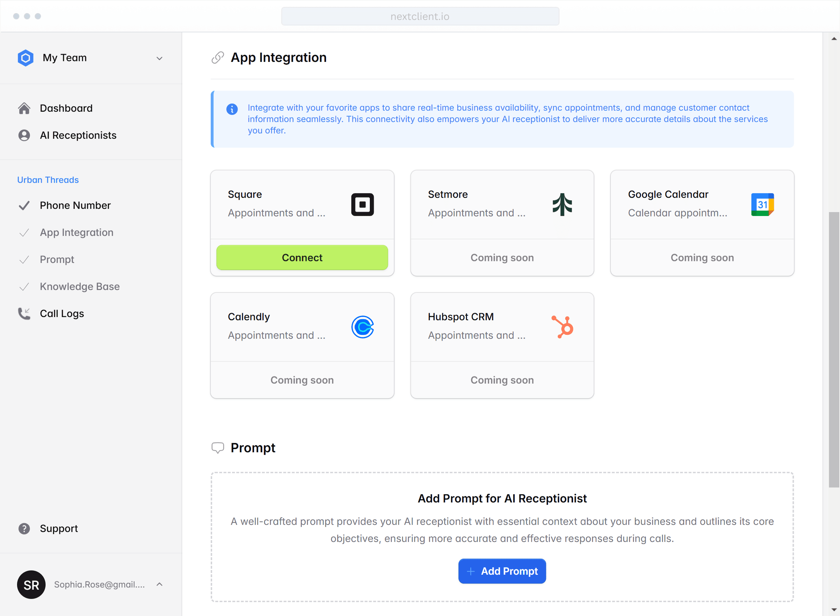Click the blue info icon in banner
The width and height of the screenshot is (840, 616).
coord(232,109)
